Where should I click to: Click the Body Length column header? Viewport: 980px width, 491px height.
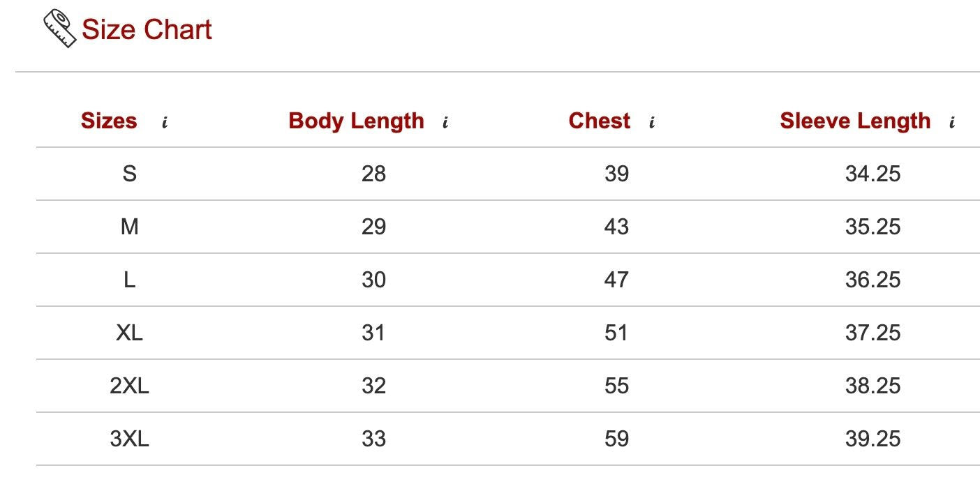[x=356, y=121]
